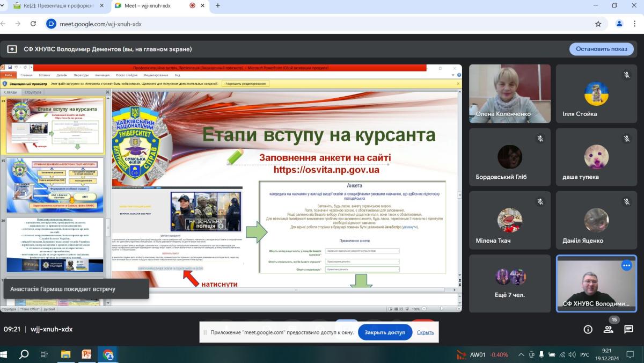Click the Chrome profile avatar icon
Screen dimensions: 644x363
pyautogui.click(x=619, y=24)
